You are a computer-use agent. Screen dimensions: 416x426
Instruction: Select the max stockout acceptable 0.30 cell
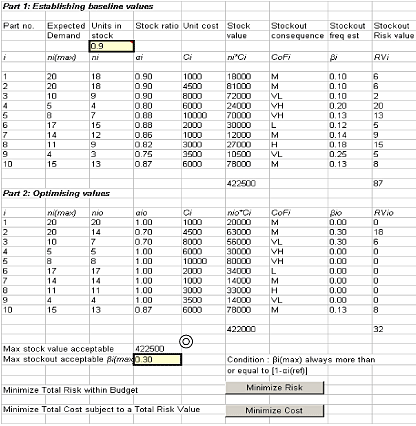click(157, 359)
